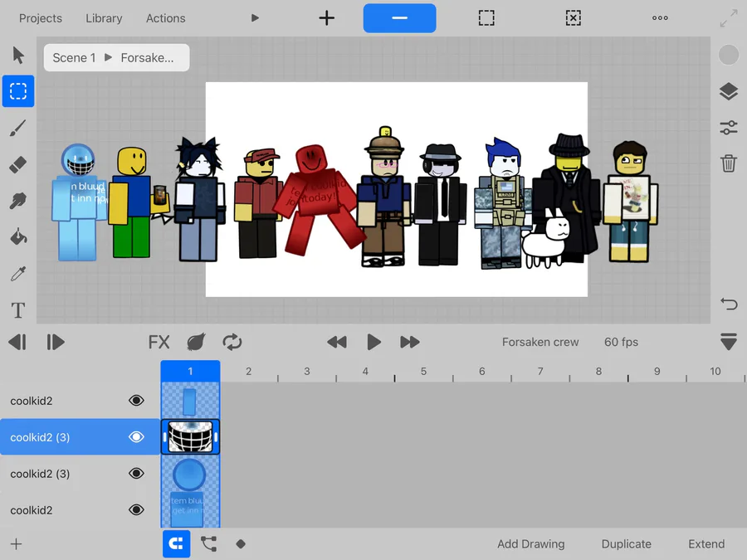The width and height of the screenshot is (747, 560).
Task: Select the smudge tool
Action: click(18, 201)
